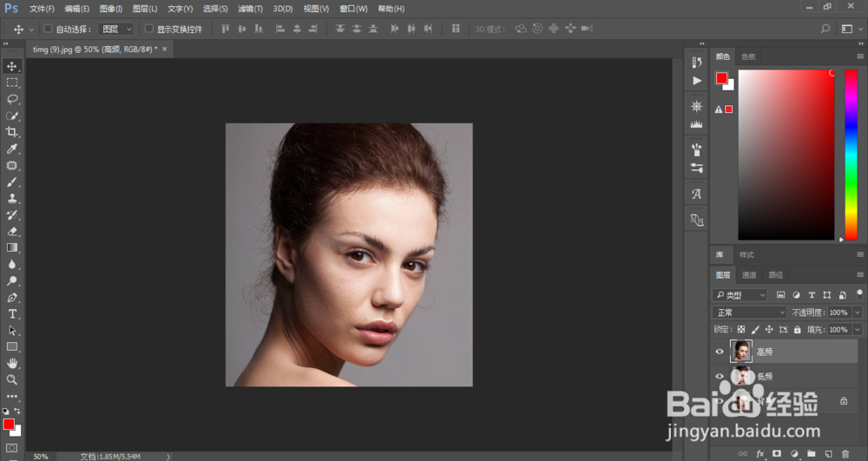Image resolution: width=868 pixels, height=461 pixels.
Task: Choose the Horizontal Type tool
Action: [x=12, y=313]
